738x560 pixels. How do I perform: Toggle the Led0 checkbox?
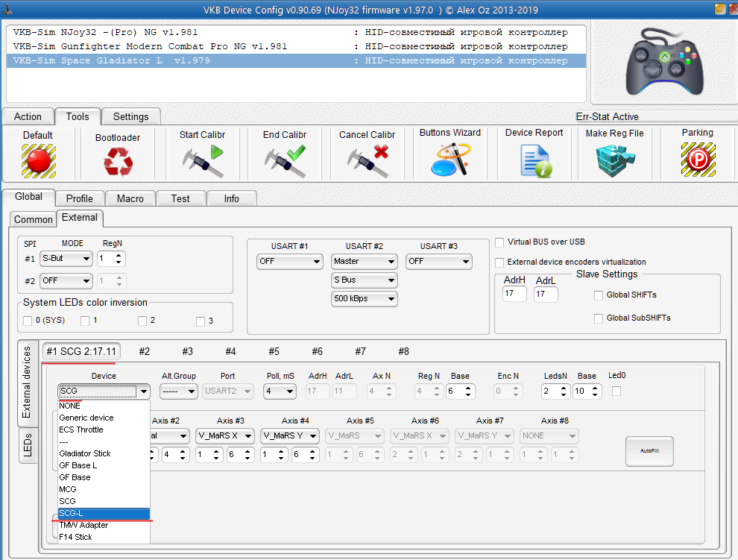point(616,391)
